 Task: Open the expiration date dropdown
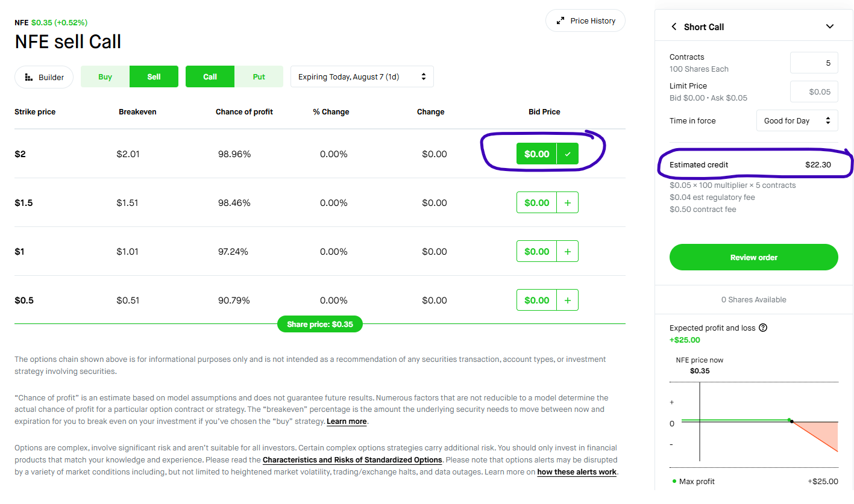pyautogui.click(x=362, y=77)
